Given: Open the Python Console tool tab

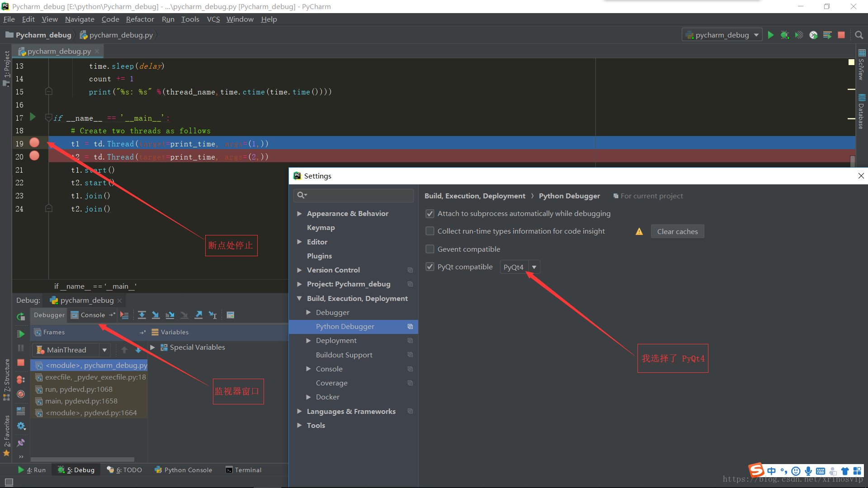Looking at the screenshot, I should 183,470.
